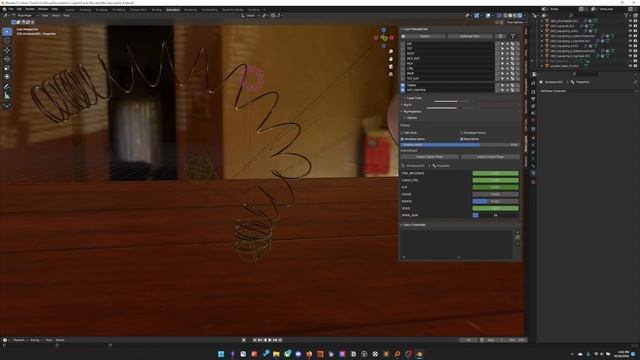Click the play animation button in timeline
Screen dimensions: 640x360
[x=270, y=340]
